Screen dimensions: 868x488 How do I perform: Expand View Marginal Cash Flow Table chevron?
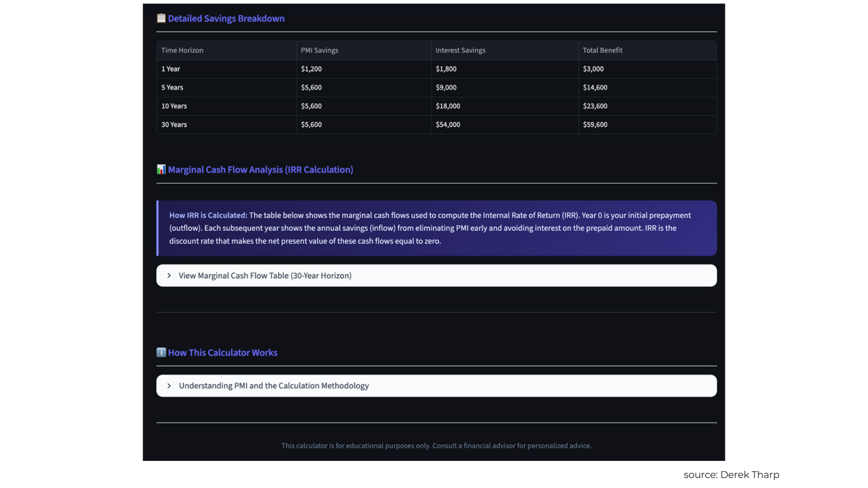tap(169, 276)
